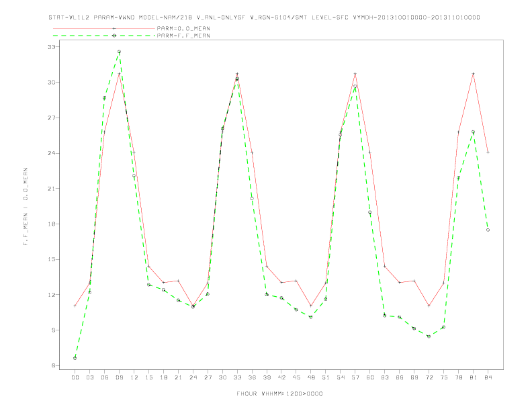The image size is (532, 411).
Task: Click the red O_MEAN plus marker at hour 84
Action: click(x=488, y=152)
